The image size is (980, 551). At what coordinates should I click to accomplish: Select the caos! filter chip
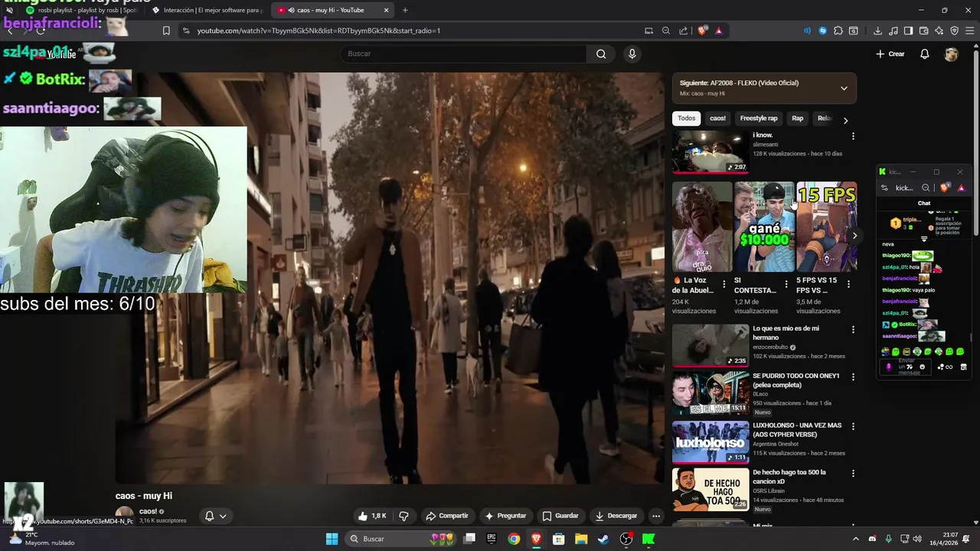[x=717, y=119]
